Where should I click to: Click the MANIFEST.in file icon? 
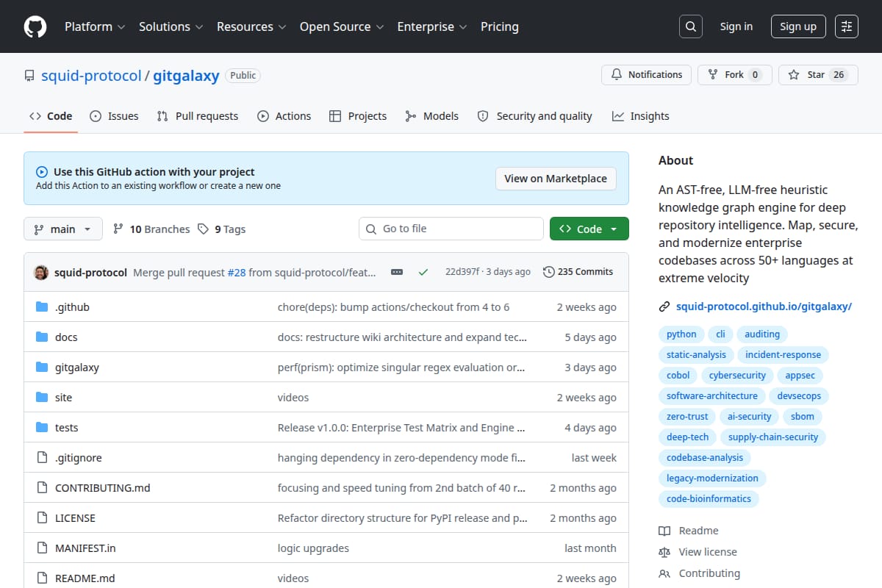point(42,548)
